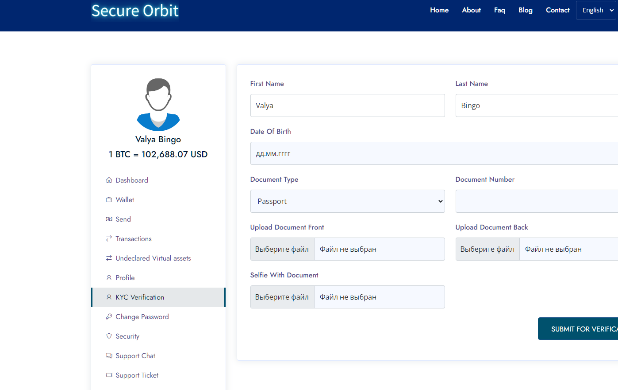Click the 'First Name' label

[x=267, y=84]
